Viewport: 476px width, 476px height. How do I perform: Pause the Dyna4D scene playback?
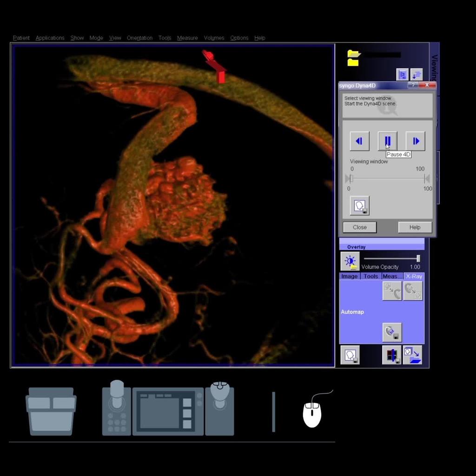[387, 141]
